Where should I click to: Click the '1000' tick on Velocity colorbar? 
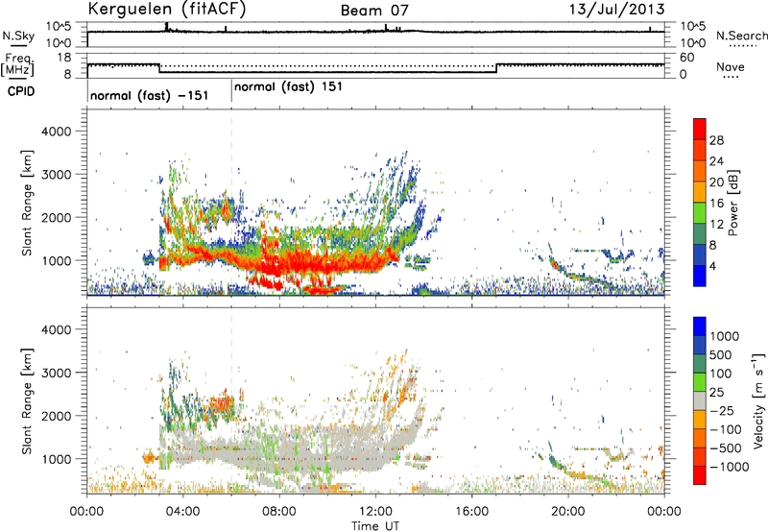pos(725,336)
